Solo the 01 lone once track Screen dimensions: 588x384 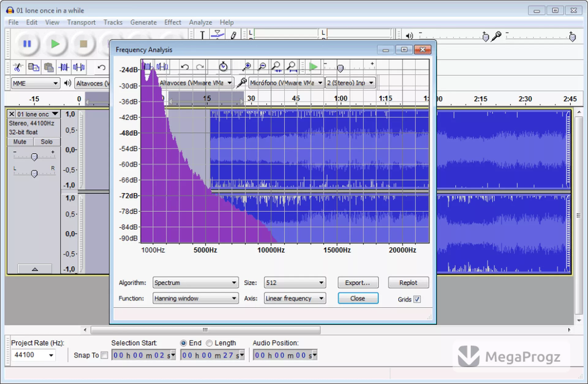tap(47, 142)
